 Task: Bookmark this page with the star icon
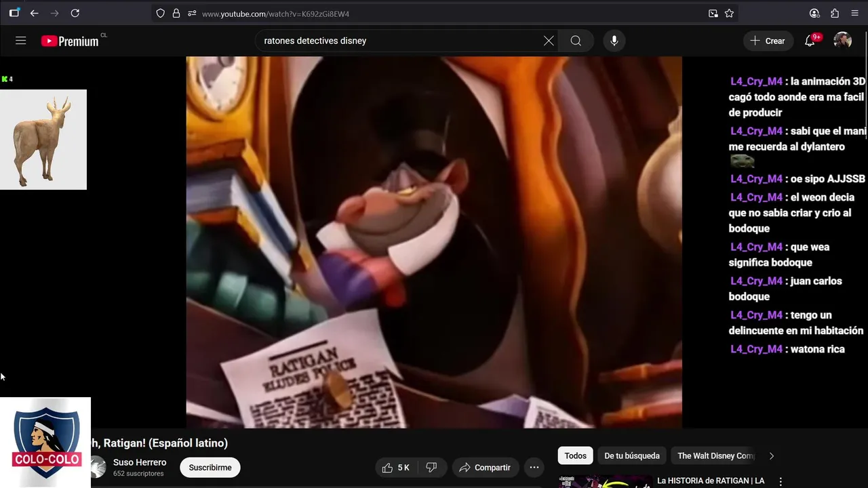[x=729, y=14]
